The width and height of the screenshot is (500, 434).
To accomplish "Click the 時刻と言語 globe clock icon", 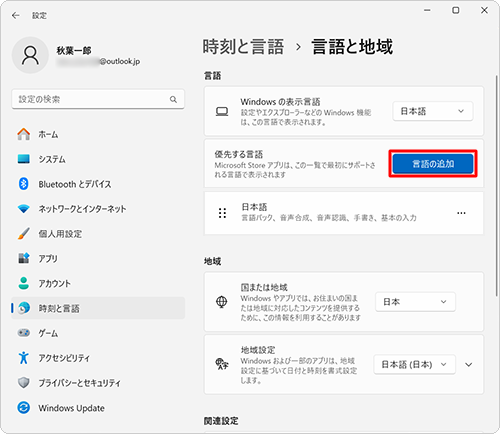I will coord(24,308).
